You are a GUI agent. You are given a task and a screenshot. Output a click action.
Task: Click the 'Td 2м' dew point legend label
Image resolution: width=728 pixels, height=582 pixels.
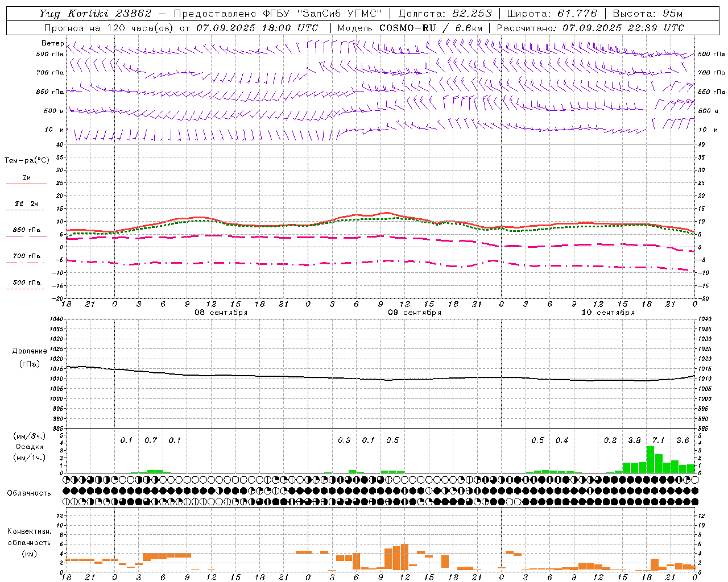(x=26, y=203)
